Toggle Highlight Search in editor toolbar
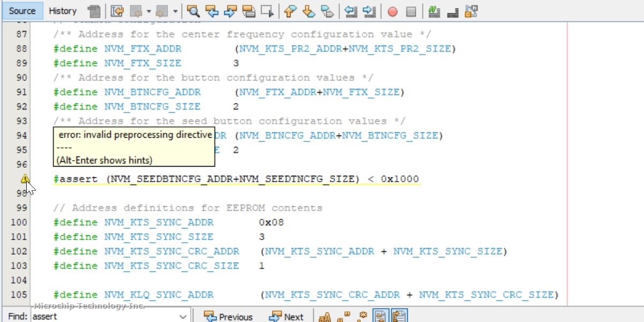This screenshot has width=644, height=322. [248, 11]
